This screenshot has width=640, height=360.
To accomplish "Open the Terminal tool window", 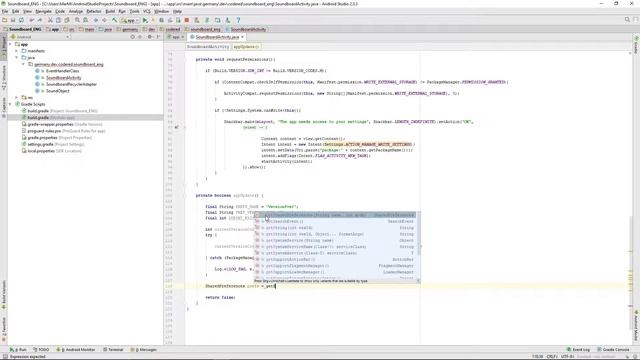I will pyautogui.click(x=113, y=350).
